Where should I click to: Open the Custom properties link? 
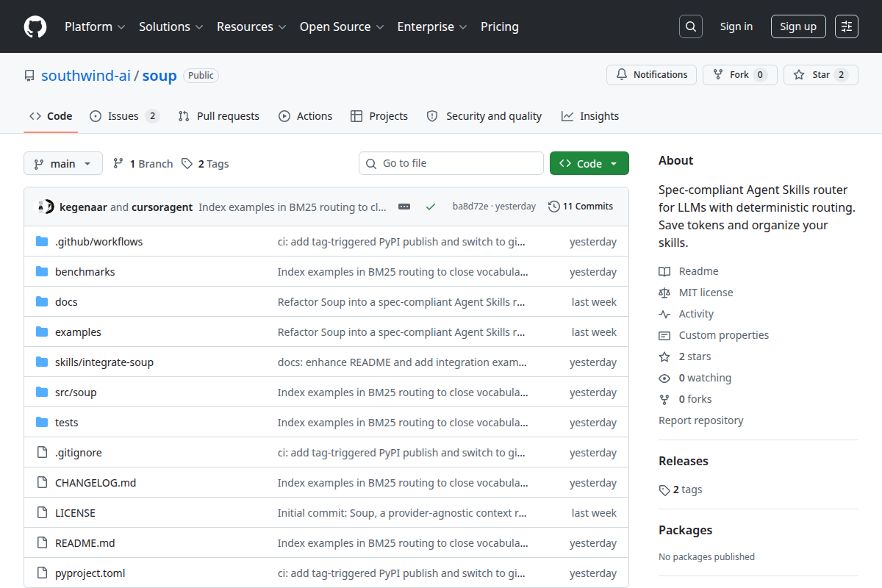(724, 335)
